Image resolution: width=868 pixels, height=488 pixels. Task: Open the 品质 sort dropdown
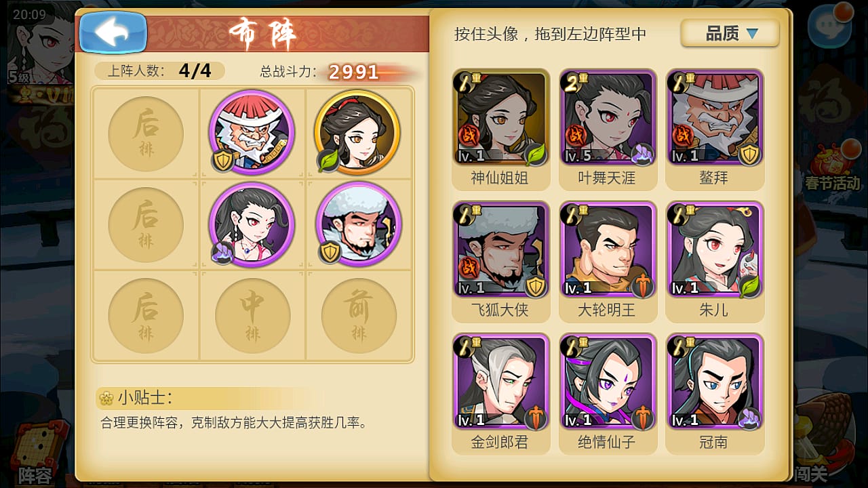coord(730,33)
